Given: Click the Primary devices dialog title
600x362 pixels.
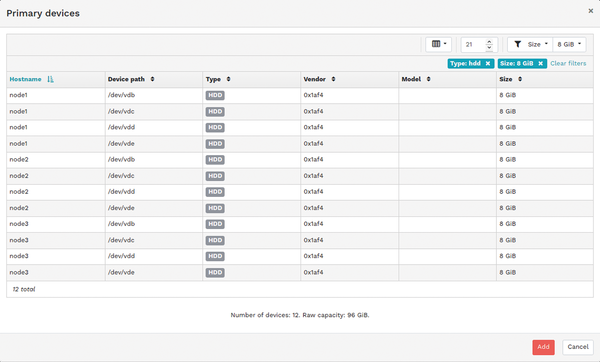Looking at the screenshot, I should click(x=43, y=13).
